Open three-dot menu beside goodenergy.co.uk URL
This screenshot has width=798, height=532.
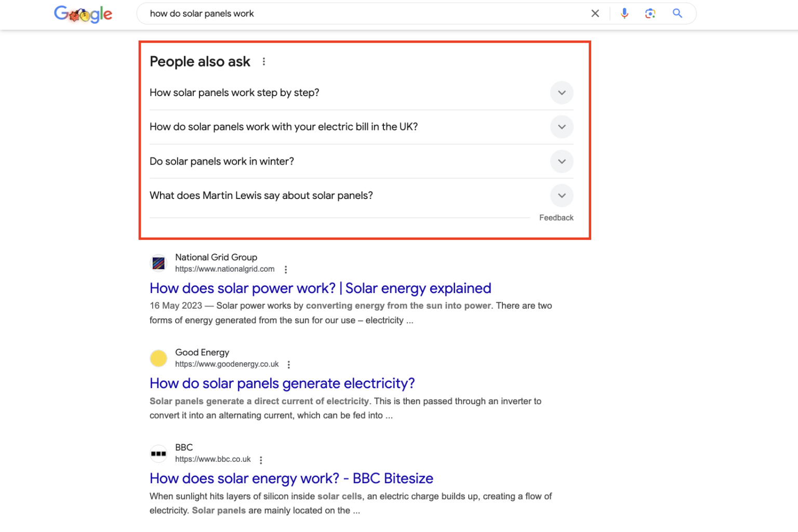click(289, 365)
